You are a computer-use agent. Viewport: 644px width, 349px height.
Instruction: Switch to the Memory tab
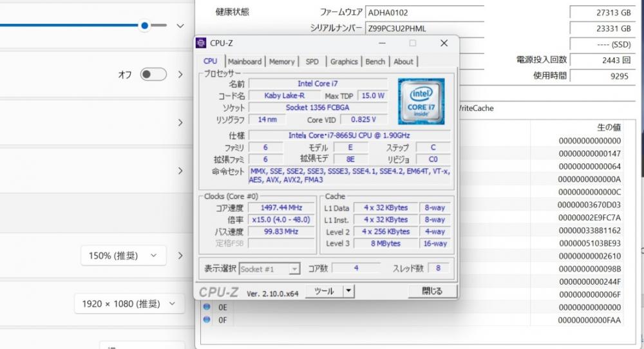(x=282, y=62)
